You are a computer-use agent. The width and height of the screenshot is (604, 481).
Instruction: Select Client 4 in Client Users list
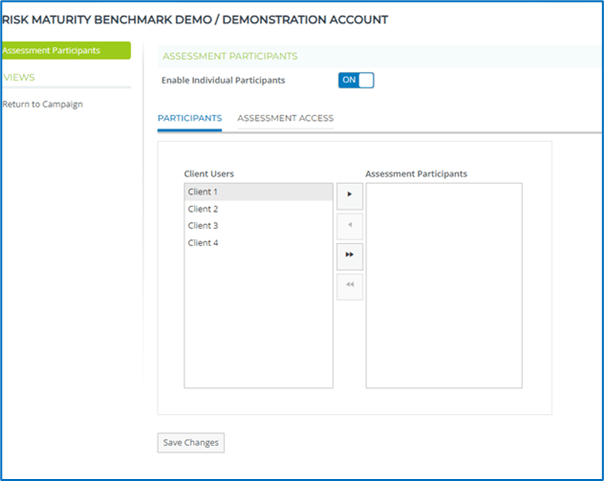[258, 243]
